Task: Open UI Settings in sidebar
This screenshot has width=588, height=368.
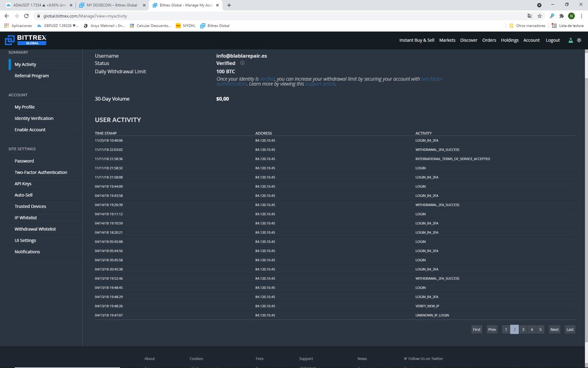Action: tap(25, 240)
